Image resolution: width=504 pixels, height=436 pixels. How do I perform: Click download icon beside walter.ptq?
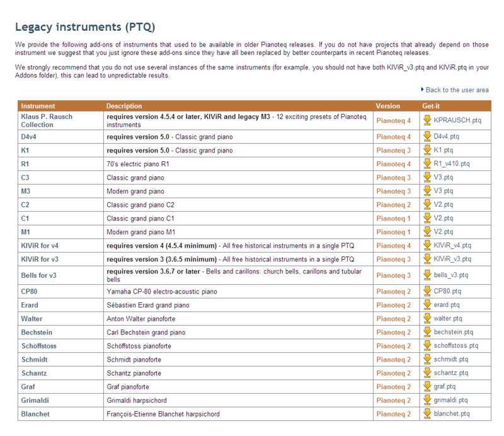coord(427,318)
